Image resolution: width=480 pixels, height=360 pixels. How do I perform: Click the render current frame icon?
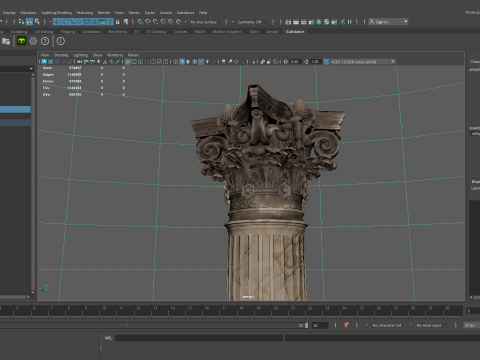tap(296, 22)
